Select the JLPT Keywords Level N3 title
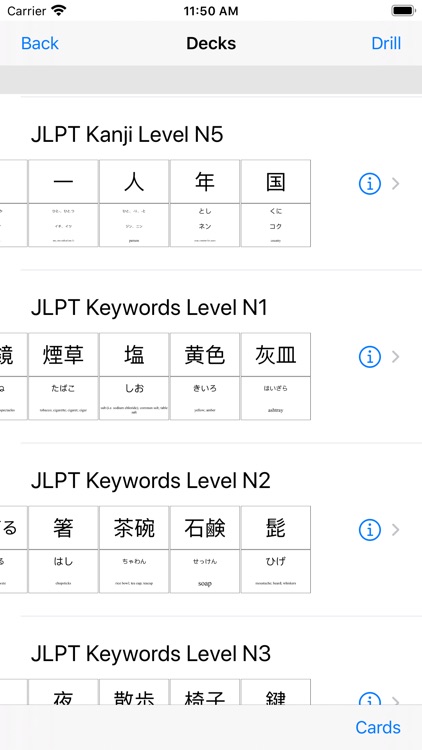Viewport: 422px width, 750px height. [x=151, y=654]
